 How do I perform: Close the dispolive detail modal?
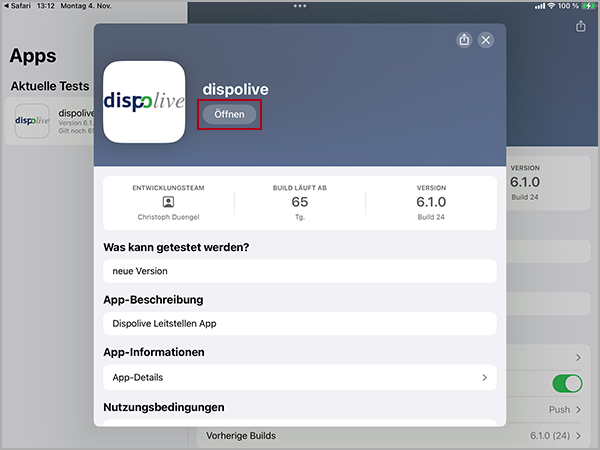coord(486,40)
